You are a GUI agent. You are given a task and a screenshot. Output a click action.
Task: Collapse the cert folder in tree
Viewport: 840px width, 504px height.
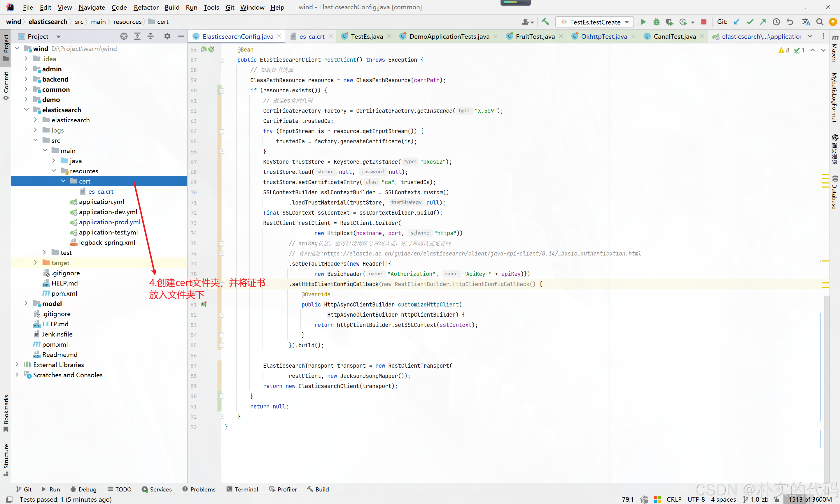63,181
